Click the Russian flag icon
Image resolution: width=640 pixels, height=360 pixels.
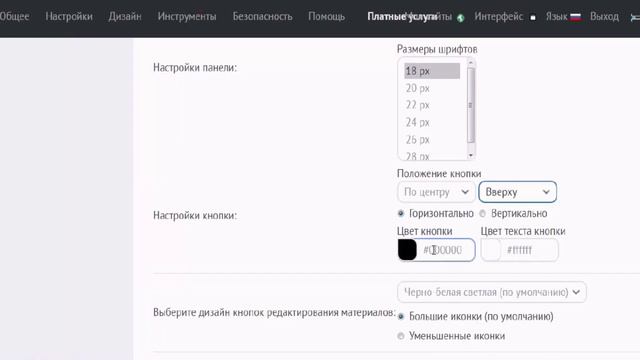pyautogui.click(x=576, y=17)
